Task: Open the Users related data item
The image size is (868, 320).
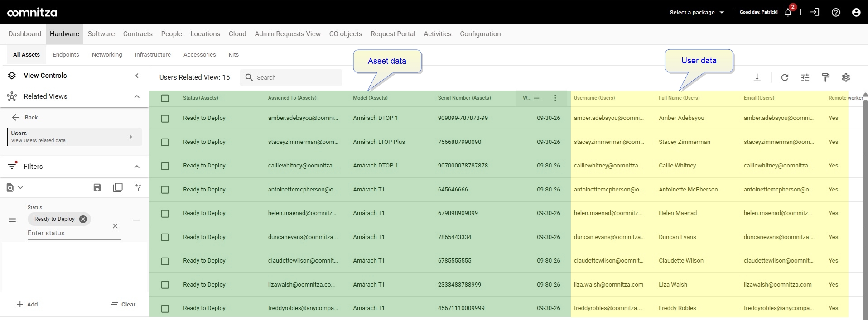Action: [74, 137]
